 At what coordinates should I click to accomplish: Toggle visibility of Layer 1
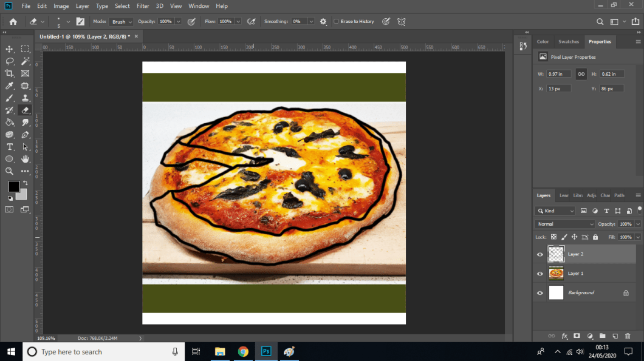(540, 273)
